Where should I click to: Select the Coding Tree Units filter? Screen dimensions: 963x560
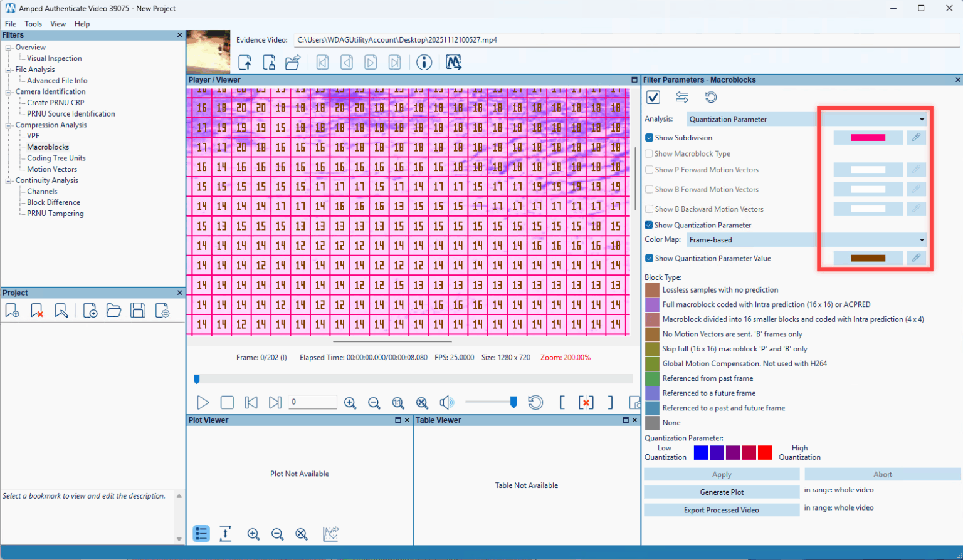pyautogui.click(x=56, y=158)
